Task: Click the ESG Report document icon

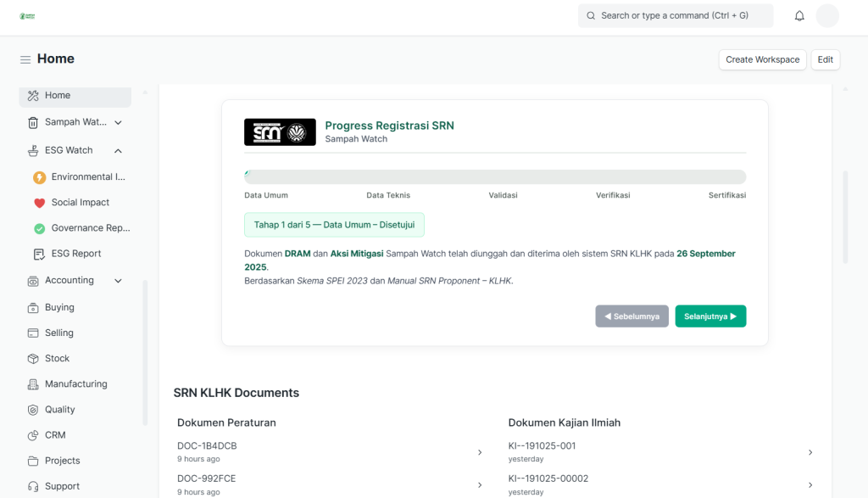Action: pyautogui.click(x=40, y=254)
